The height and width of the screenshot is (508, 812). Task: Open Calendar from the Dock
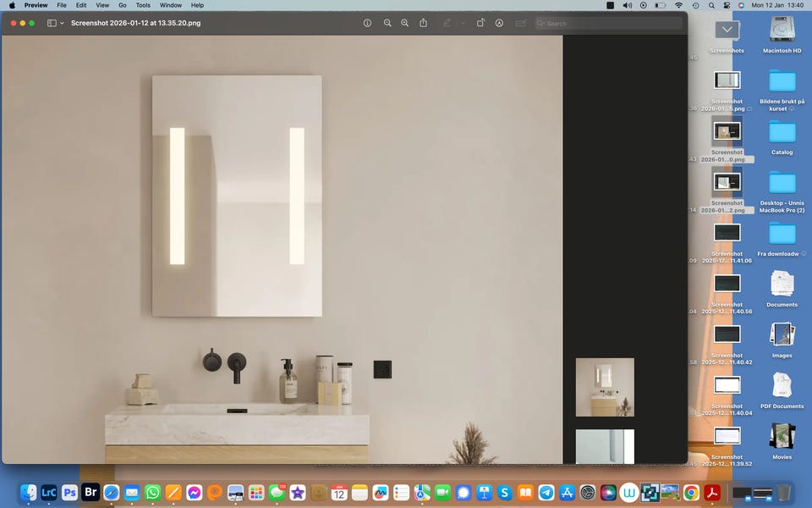coord(339,493)
